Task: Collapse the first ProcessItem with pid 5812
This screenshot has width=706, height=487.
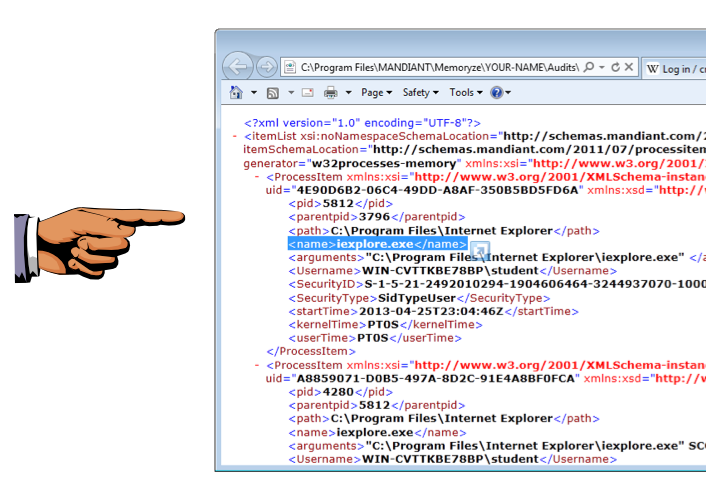Action: (257, 176)
